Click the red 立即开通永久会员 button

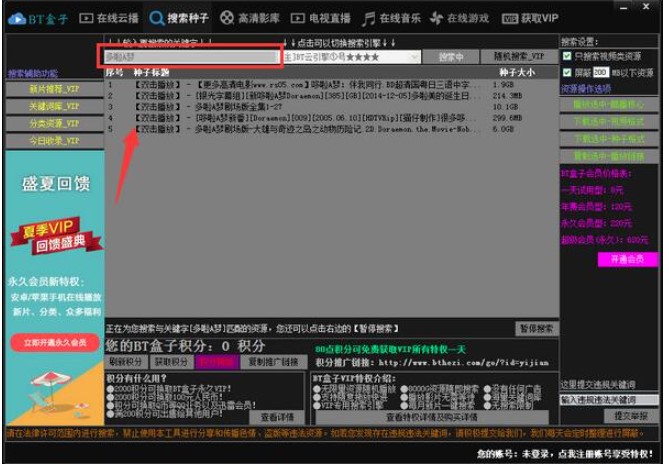[55, 343]
